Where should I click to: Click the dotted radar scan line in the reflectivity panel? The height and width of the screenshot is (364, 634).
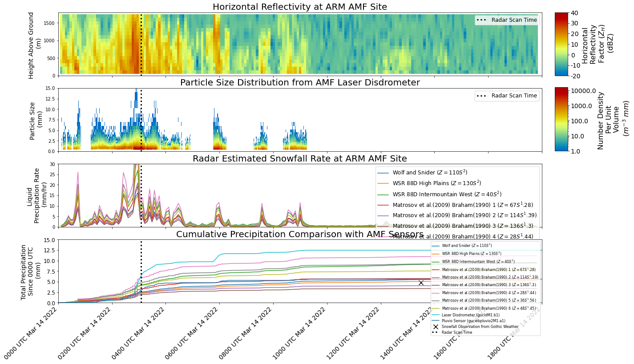tap(141, 44)
